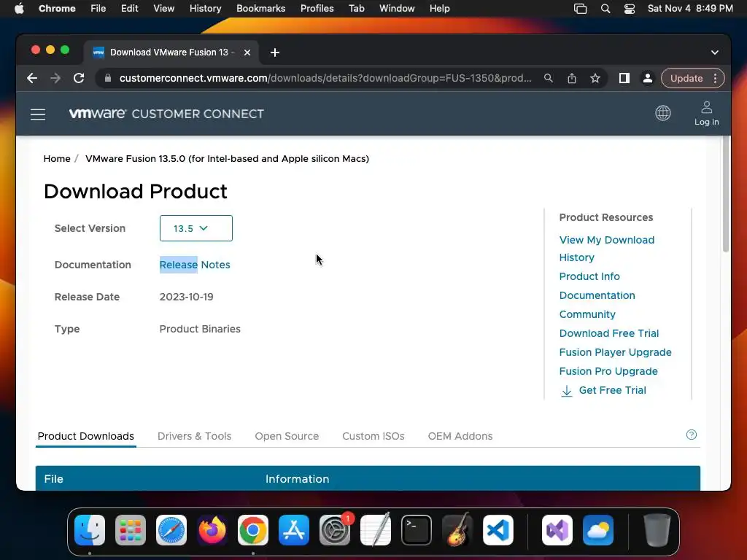Image resolution: width=747 pixels, height=560 pixels.
Task: Click the Product Binaries type value
Action: [x=200, y=329]
